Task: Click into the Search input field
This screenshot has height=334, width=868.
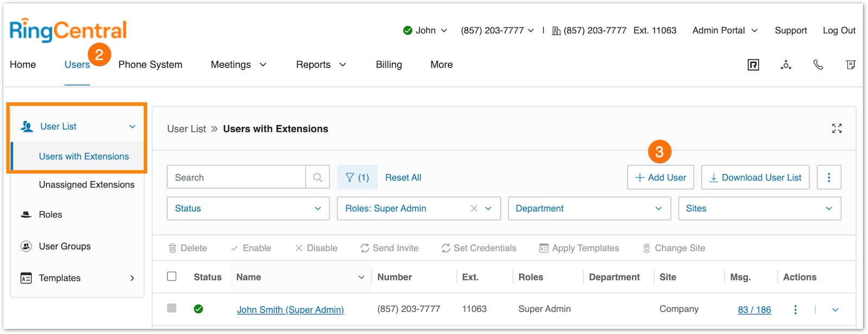Action: coord(236,177)
